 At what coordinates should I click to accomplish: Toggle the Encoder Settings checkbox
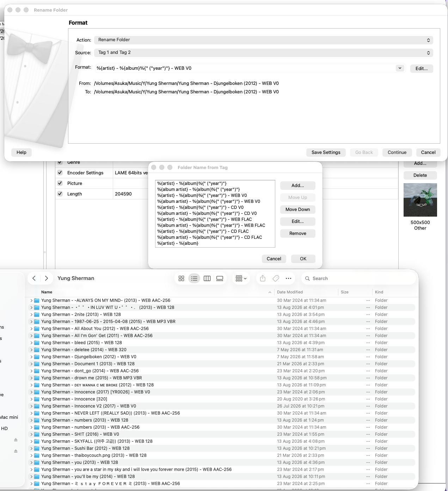pos(60,173)
